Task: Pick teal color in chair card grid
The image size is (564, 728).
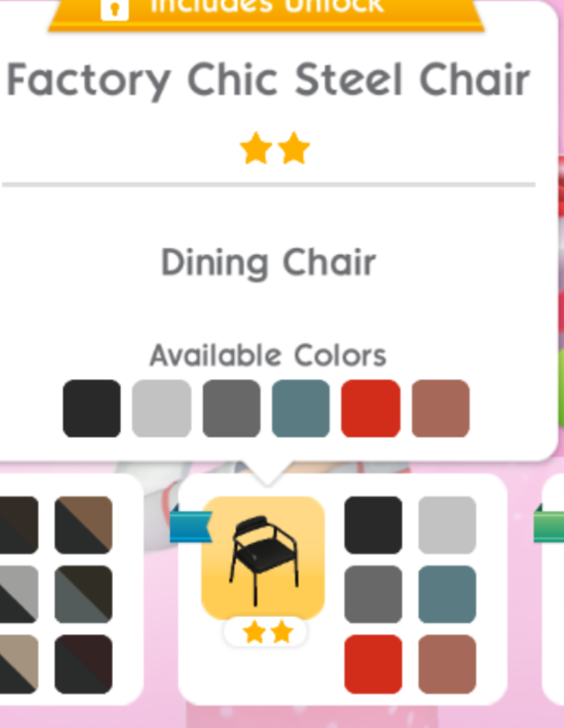Action: (x=447, y=594)
